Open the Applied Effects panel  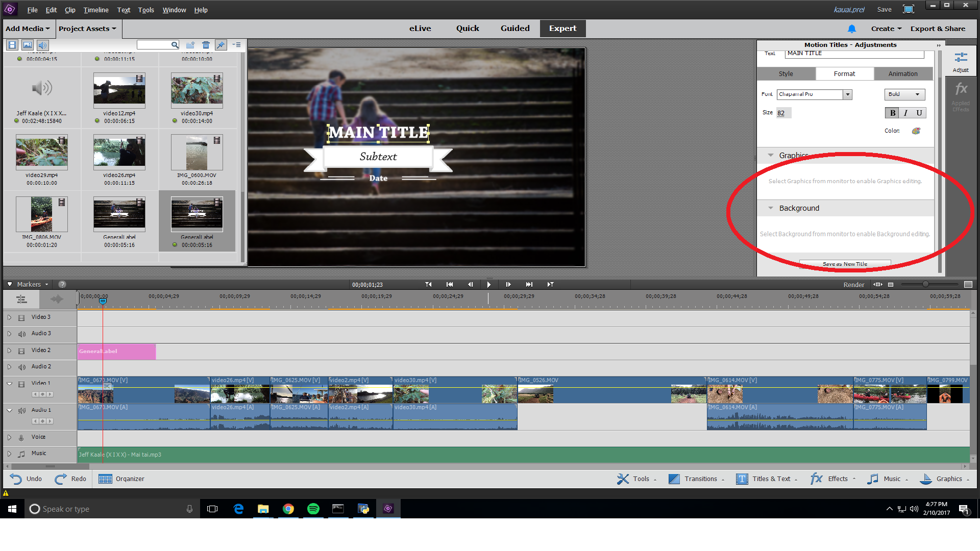click(961, 97)
